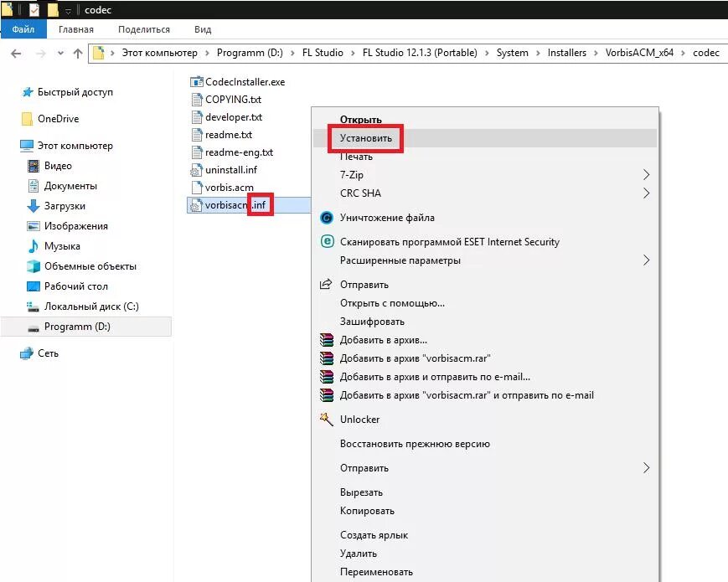
Task: Click the Back navigation arrow
Action: 16,54
